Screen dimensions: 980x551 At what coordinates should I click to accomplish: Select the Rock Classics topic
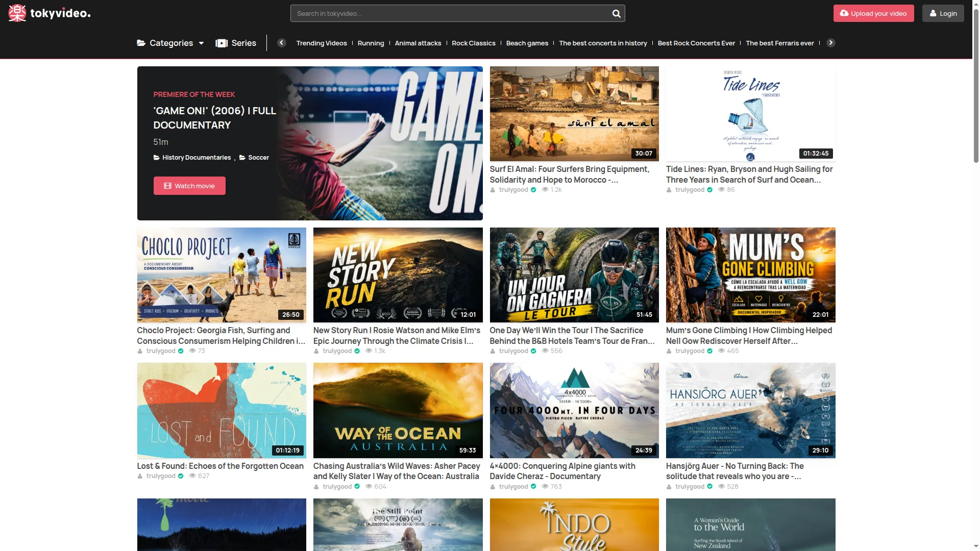tap(473, 43)
